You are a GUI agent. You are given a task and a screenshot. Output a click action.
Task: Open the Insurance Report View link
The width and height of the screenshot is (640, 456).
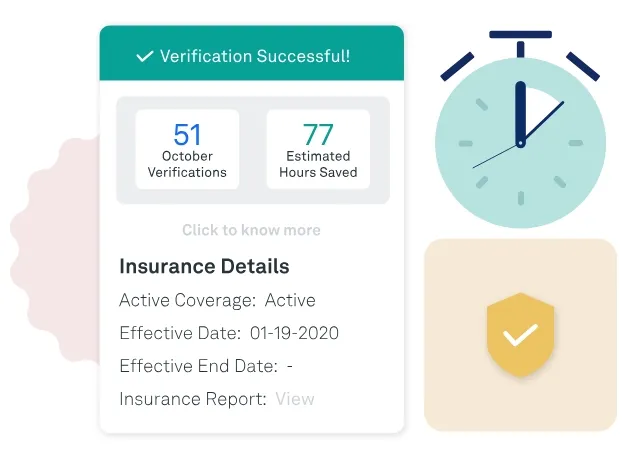pos(295,399)
